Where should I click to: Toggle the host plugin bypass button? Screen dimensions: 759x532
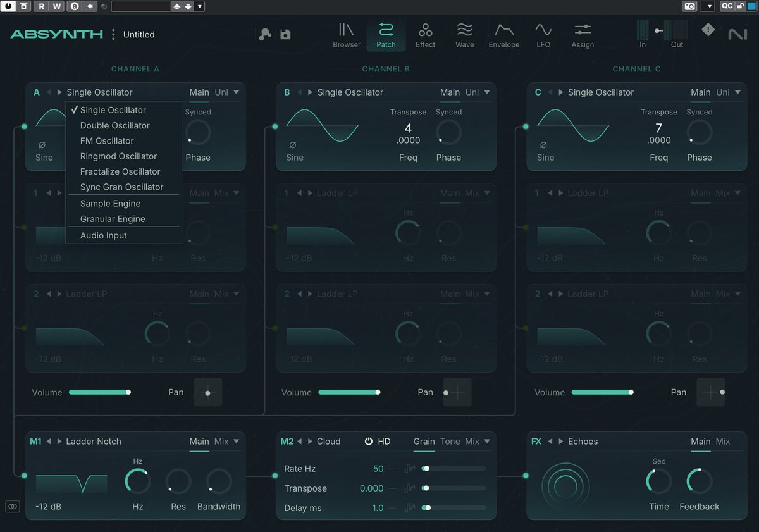pyautogui.click(x=9, y=6)
